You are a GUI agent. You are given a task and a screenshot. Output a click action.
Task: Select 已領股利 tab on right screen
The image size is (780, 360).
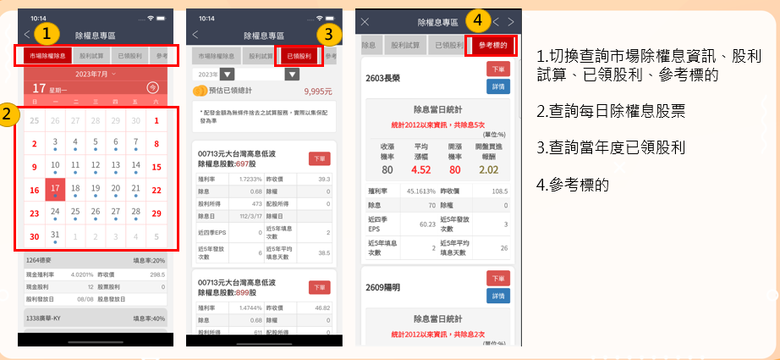tap(447, 45)
